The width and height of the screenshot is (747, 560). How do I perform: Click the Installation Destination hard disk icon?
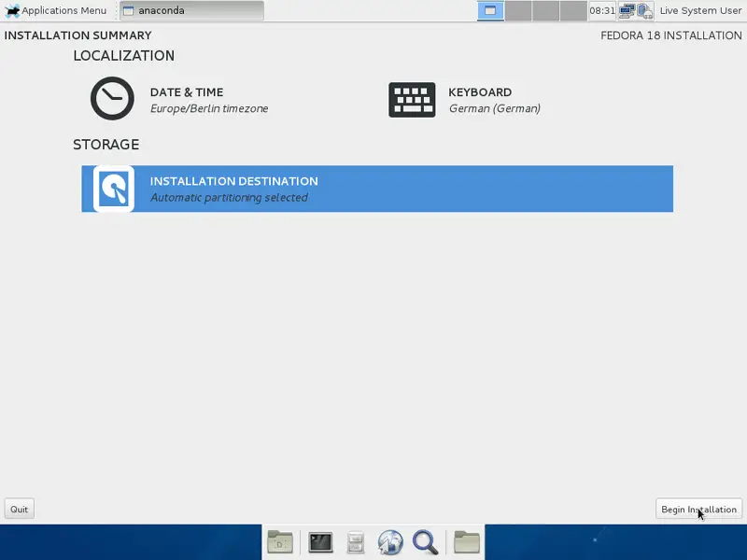[x=113, y=189]
